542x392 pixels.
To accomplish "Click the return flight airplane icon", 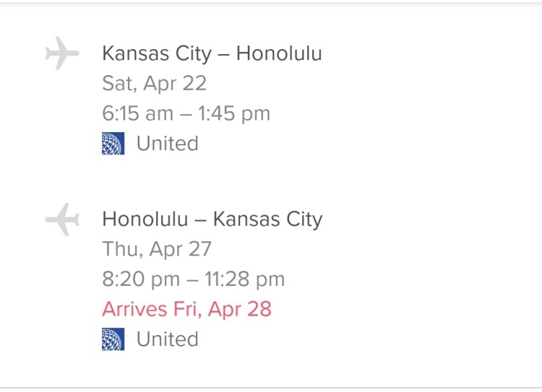I will pyautogui.click(x=61, y=219).
